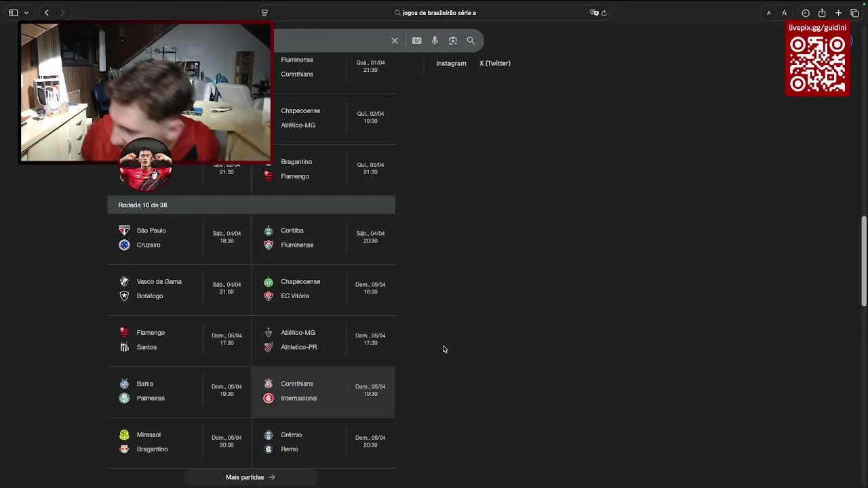Show the tab overview
Viewport: 868px width, 488px height.
[854, 13]
